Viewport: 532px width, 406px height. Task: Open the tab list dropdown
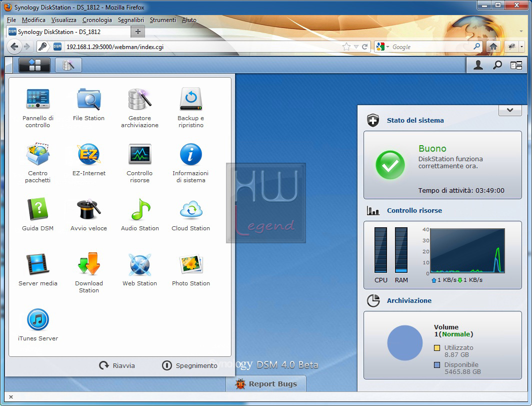(521, 32)
